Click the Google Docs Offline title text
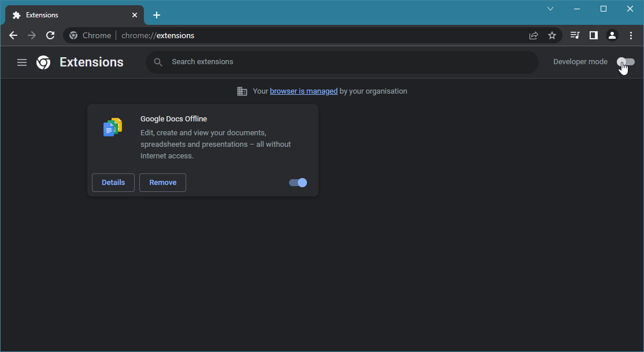Viewport: 644px width, 352px height. tap(174, 118)
